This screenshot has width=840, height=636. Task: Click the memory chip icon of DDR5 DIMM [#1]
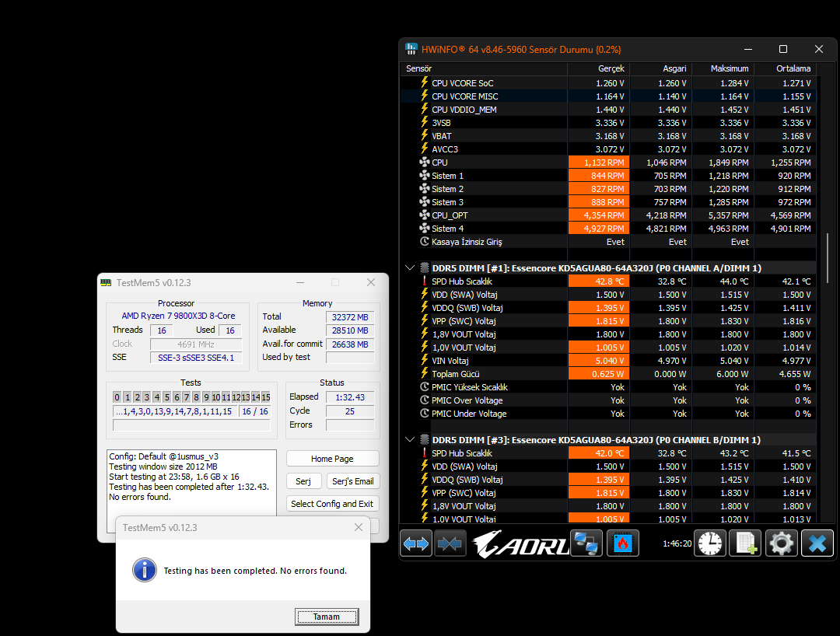click(x=425, y=267)
